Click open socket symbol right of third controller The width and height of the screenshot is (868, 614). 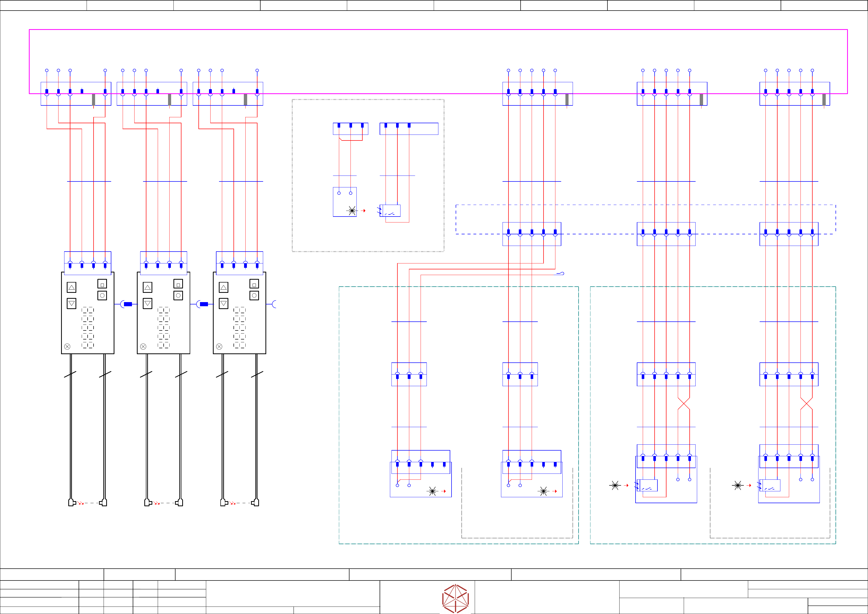[274, 304]
